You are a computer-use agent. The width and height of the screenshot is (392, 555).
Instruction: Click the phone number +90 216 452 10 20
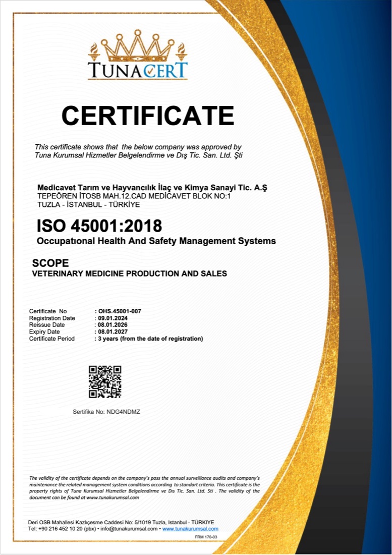click(60, 529)
